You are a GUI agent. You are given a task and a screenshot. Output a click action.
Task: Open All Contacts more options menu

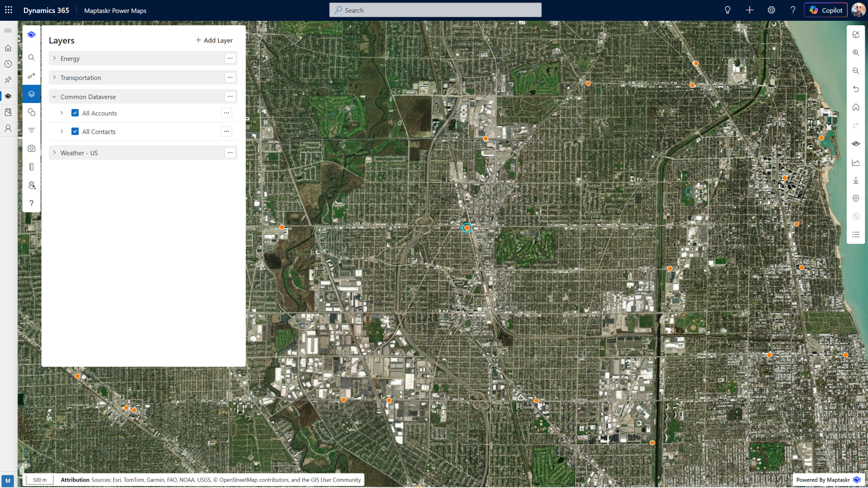point(226,131)
